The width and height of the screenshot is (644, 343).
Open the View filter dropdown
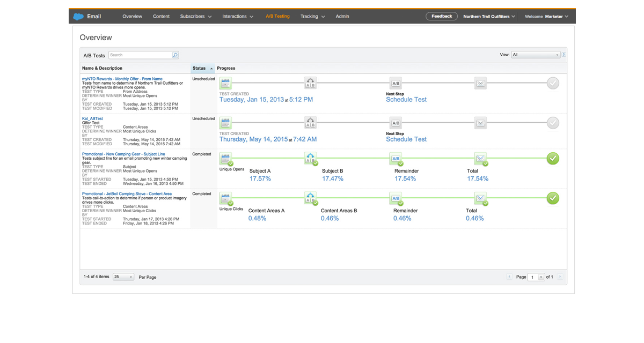coord(536,55)
